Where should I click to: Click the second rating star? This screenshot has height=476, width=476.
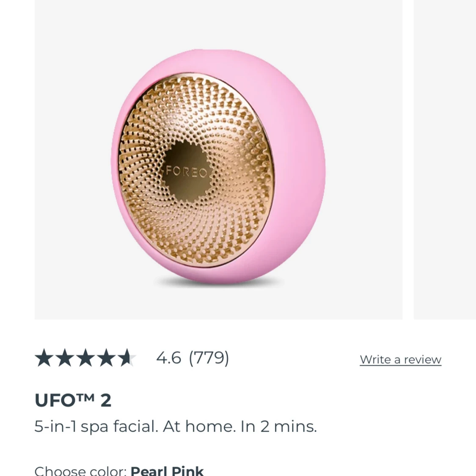click(x=65, y=357)
